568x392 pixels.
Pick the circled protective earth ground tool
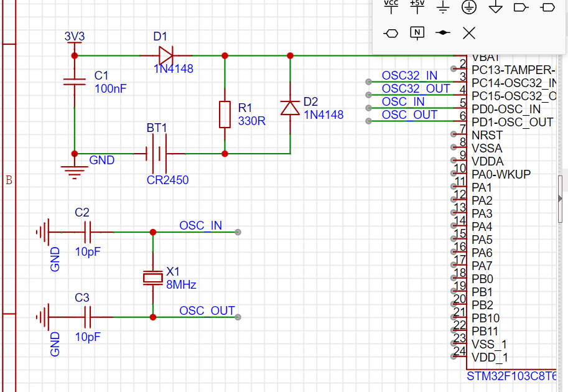coord(469,7)
